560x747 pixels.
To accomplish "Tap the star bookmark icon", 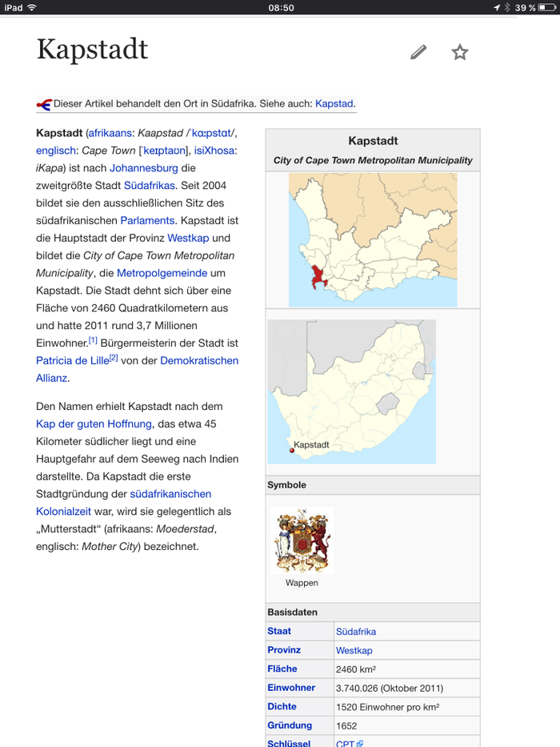I will point(459,52).
